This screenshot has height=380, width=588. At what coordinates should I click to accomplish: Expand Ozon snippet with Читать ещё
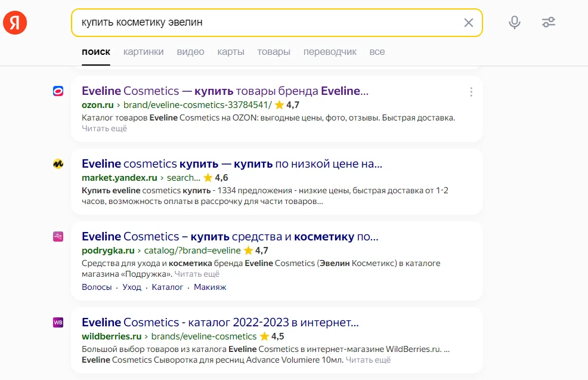coord(104,128)
